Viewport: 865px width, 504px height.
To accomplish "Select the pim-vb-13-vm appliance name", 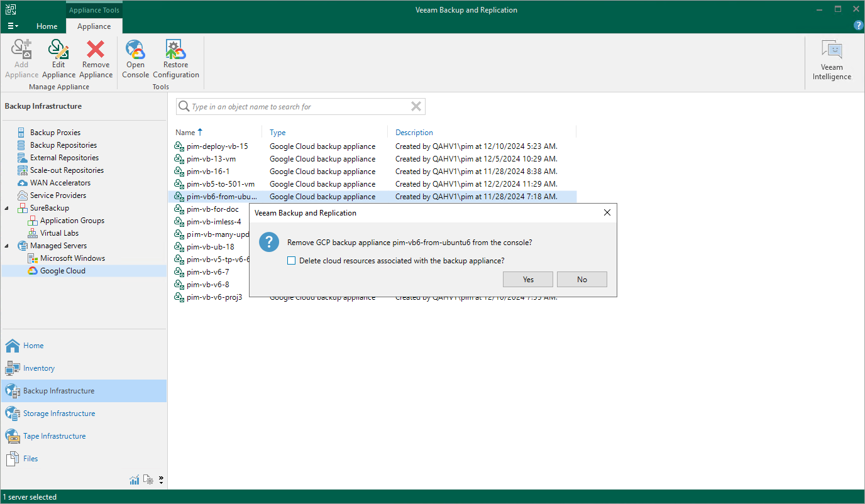I will [211, 159].
